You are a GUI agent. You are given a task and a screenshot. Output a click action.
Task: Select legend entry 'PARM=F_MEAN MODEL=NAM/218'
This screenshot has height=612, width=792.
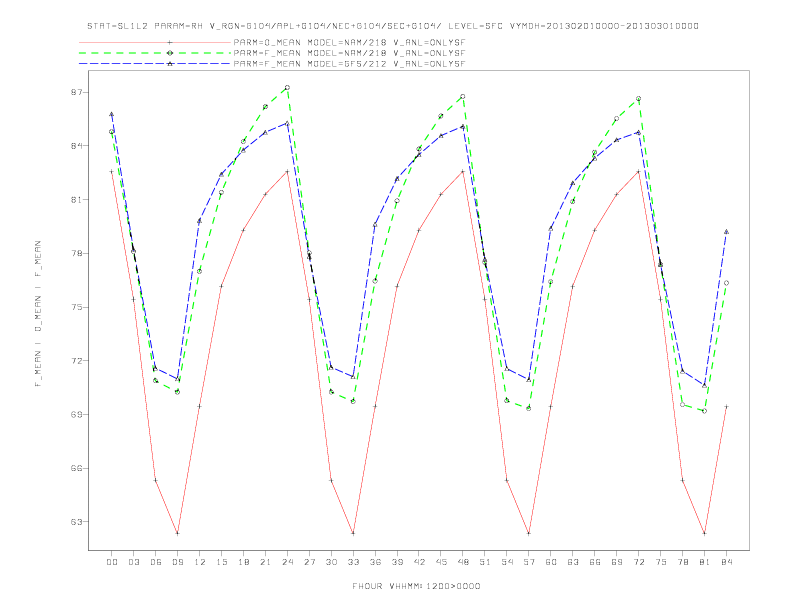[x=349, y=53]
